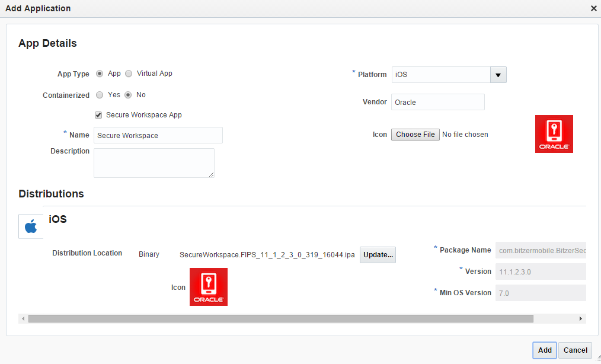Toggle the Secure Workspace App checkbox
Viewport: 601px width, 364px height.
[98, 115]
